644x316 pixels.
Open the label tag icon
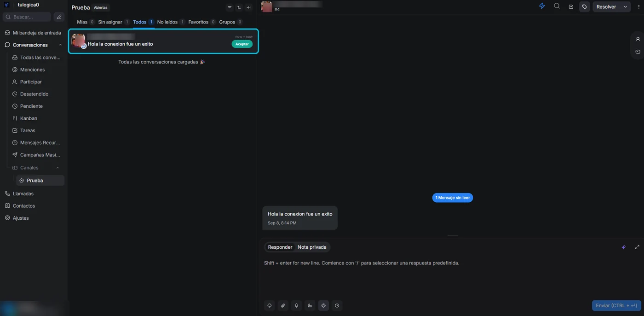tap(585, 7)
